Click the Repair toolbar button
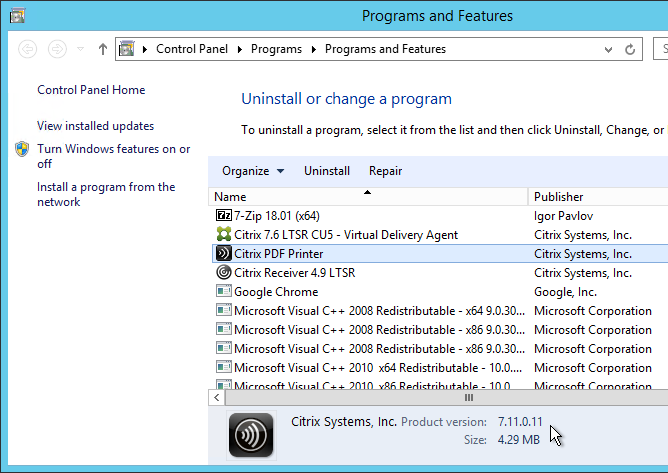The height and width of the screenshot is (473, 668). 385,171
